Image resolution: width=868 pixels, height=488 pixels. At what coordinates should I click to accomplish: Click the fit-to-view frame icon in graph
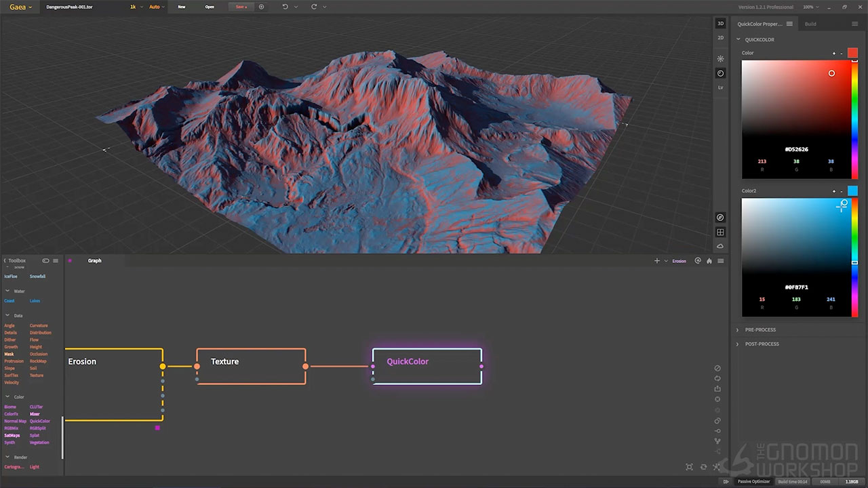pyautogui.click(x=690, y=467)
